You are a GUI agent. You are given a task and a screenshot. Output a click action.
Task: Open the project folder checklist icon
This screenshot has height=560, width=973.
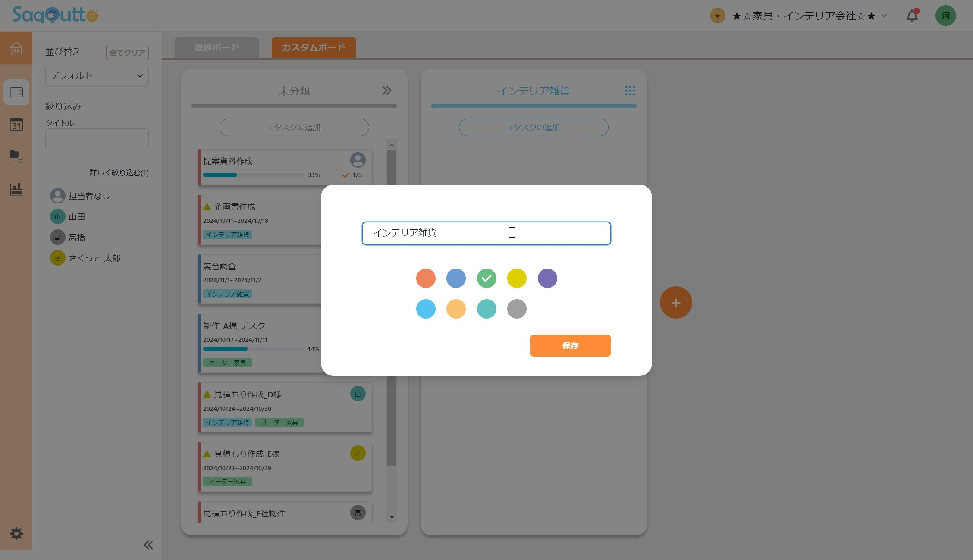(16, 157)
